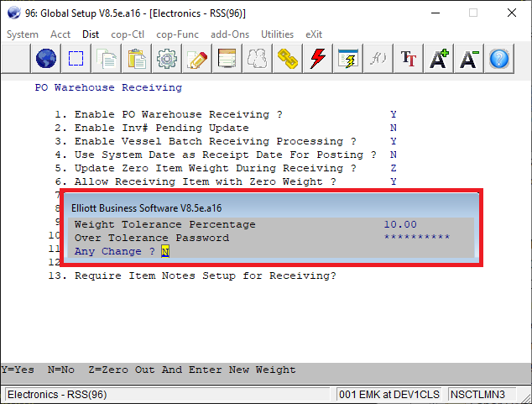This screenshot has width=532, height=404.
Task: Click the Y=Yes N=No hint line
Action: 149,370
